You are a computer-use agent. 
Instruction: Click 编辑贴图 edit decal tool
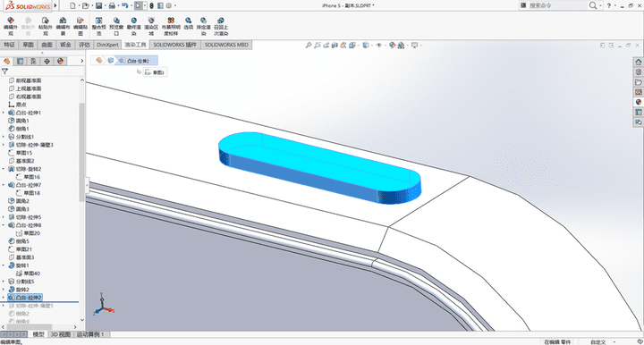[80, 26]
